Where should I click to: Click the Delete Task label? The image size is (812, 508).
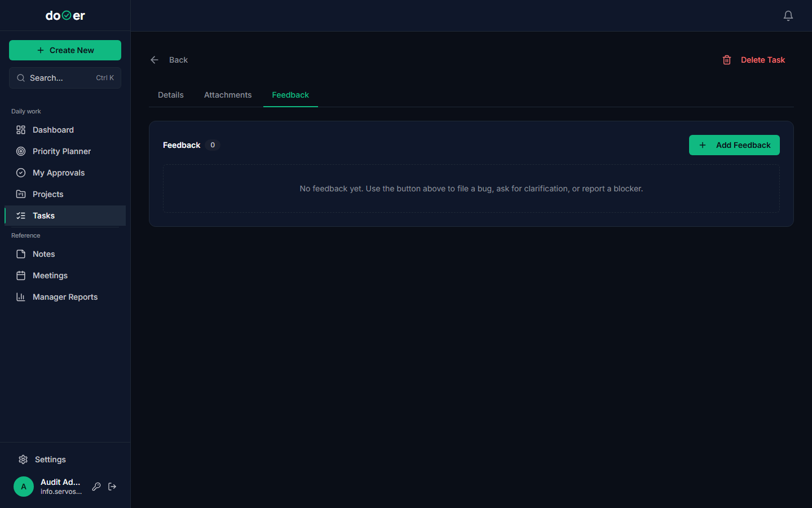[x=762, y=60]
